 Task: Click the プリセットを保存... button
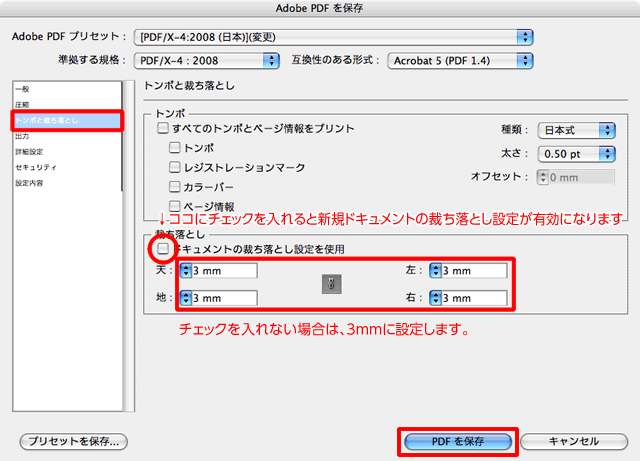click(x=73, y=441)
